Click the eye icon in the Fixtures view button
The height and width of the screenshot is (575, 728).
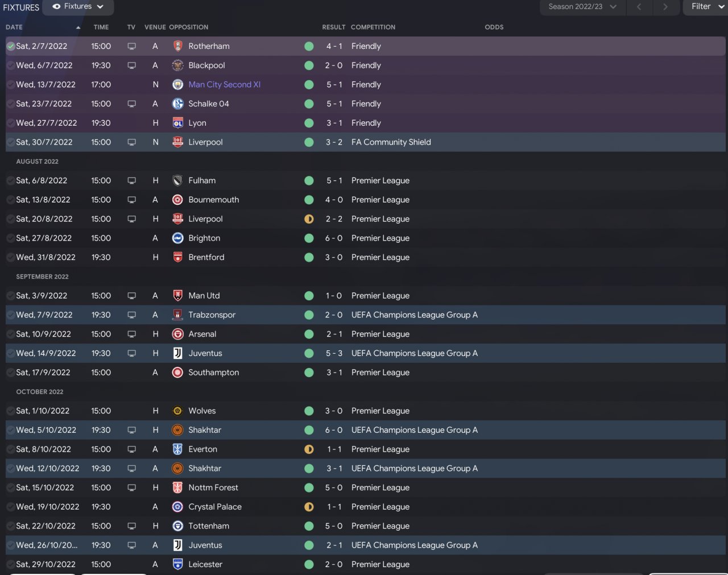[x=56, y=7]
